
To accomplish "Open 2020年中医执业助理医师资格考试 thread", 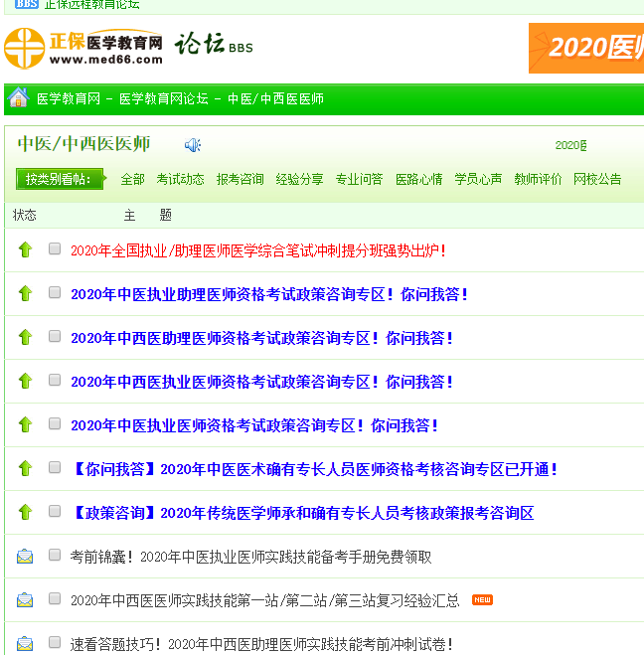I will pyautogui.click(x=268, y=294).
